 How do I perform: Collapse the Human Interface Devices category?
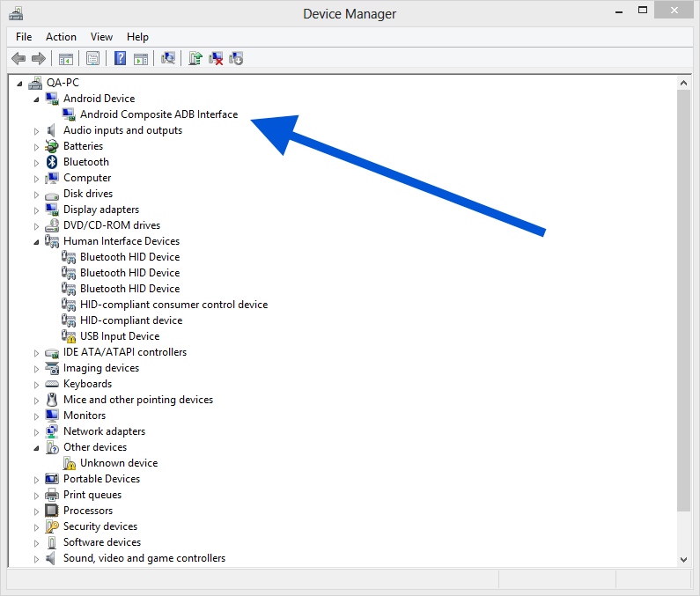pyautogui.click(x=36, y=242)
